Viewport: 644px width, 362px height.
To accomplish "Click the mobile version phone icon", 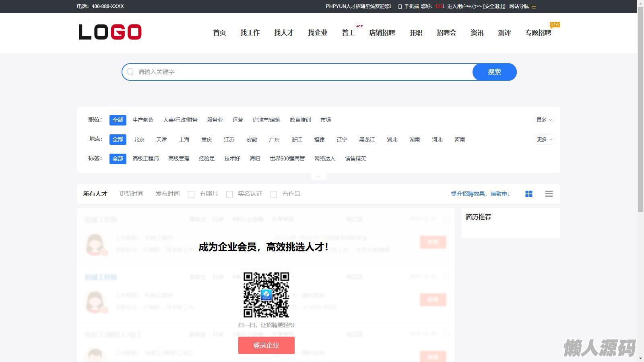I will click(400, 6).
